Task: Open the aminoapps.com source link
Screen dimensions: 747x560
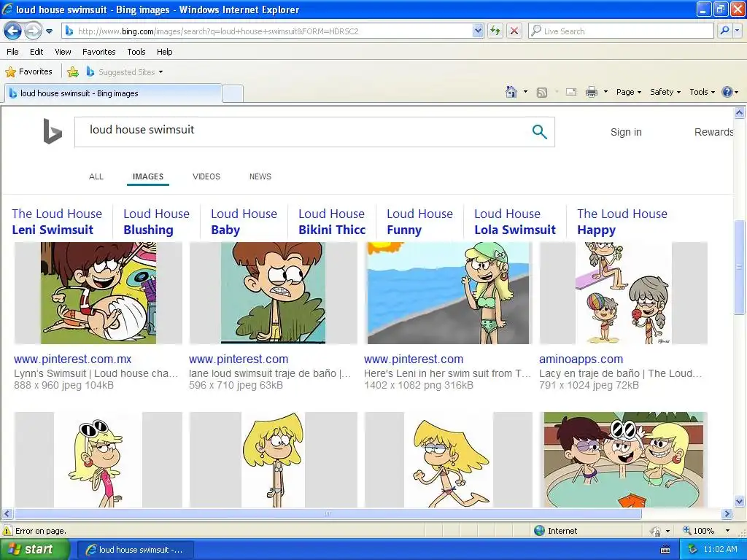Action: click(x=581, y=359)
